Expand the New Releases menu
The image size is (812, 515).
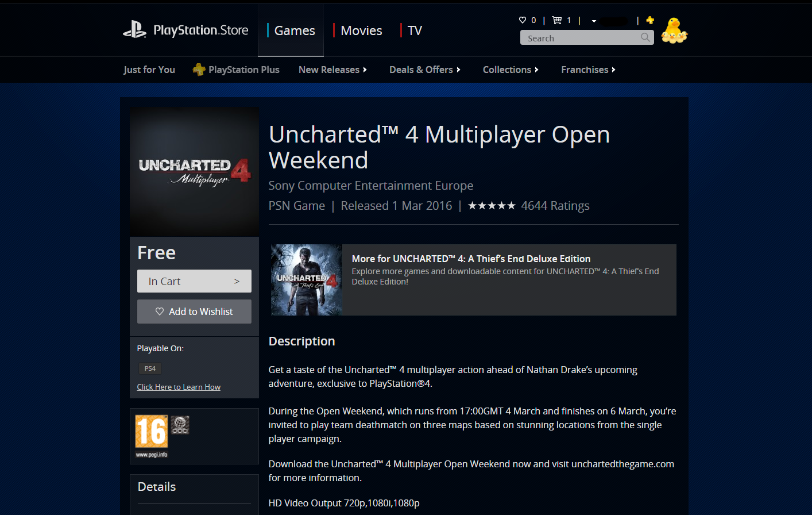pos(332,70)
